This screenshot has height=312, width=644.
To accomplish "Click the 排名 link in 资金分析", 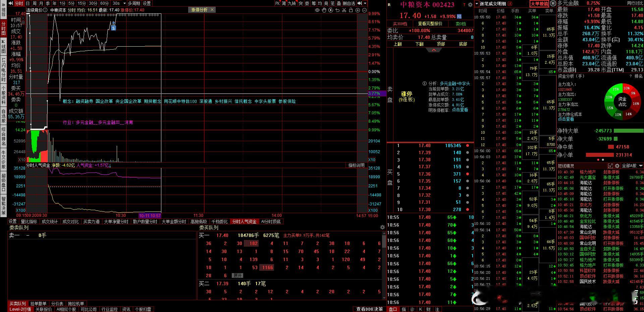I will (x=639, y=76).
